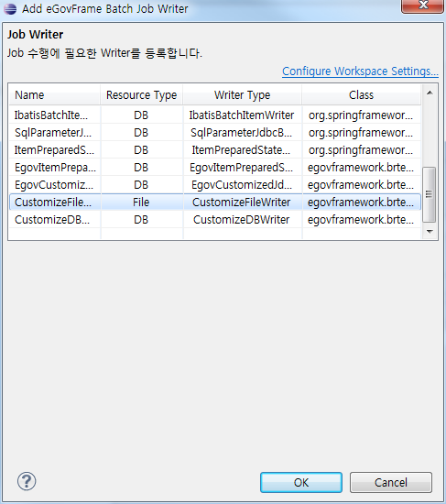Viewport: 446px width, 504px height.
Task: Click DB resource type in IbatisBatchItemWriter row
Action: pyautogui.click(x=141, y=115)
